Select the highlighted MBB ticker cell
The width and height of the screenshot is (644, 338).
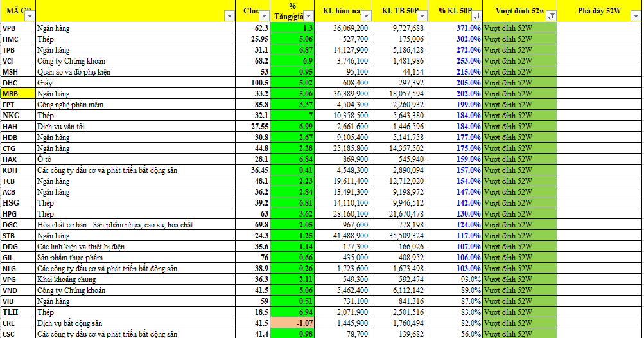(17, 94)
